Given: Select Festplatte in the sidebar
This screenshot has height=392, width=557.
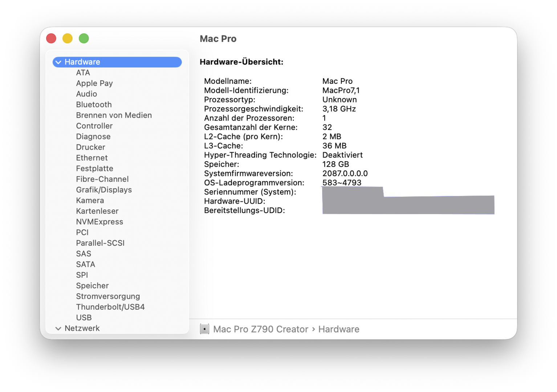Looking at the screenshot, I should pyautogui.click(x=94, y=168).
